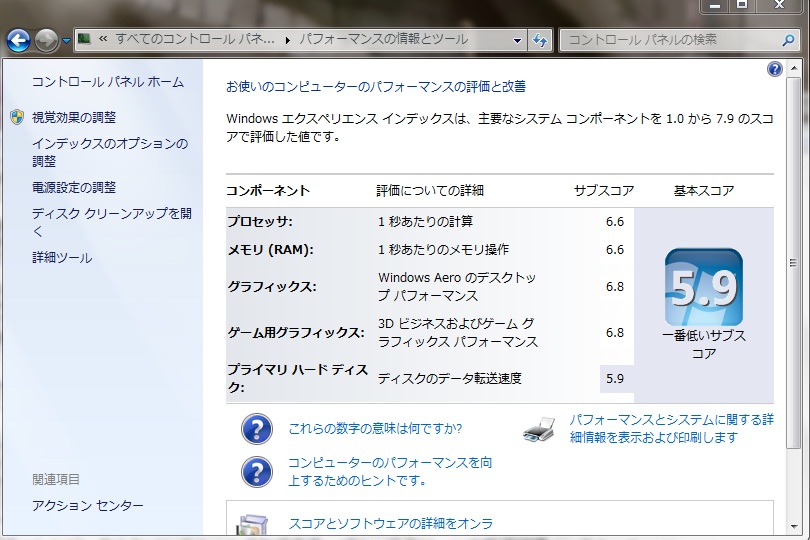Expand the « breadcrumb overflow chevron

point(103,39)
